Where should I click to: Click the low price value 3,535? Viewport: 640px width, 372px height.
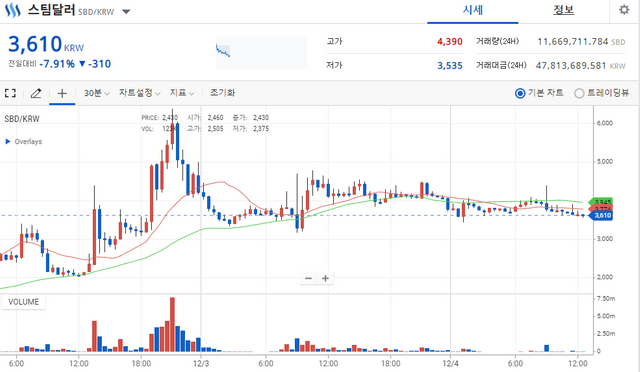(450, 66)
